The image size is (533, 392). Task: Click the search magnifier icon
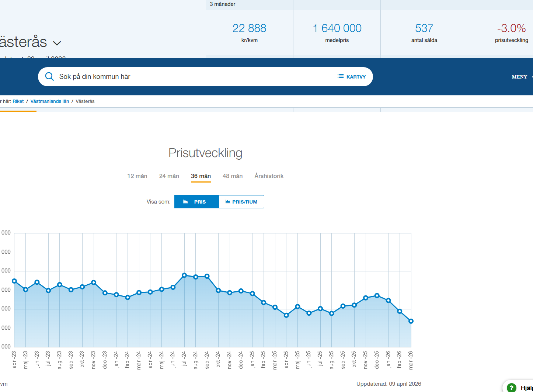[49, 77]
